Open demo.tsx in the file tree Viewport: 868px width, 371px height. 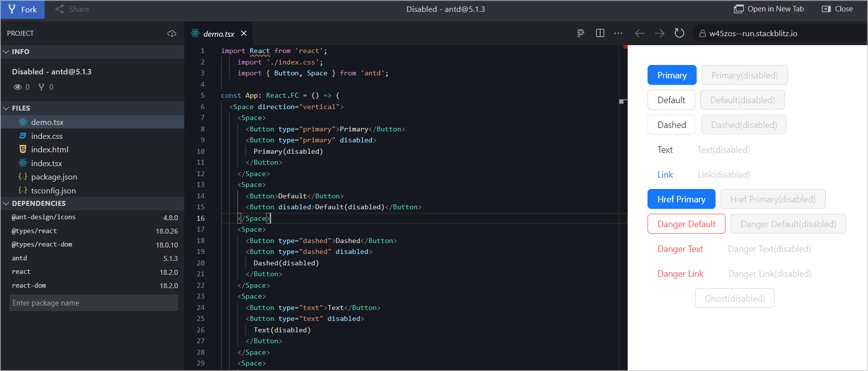pyautogui.click(x=92, y=122)
